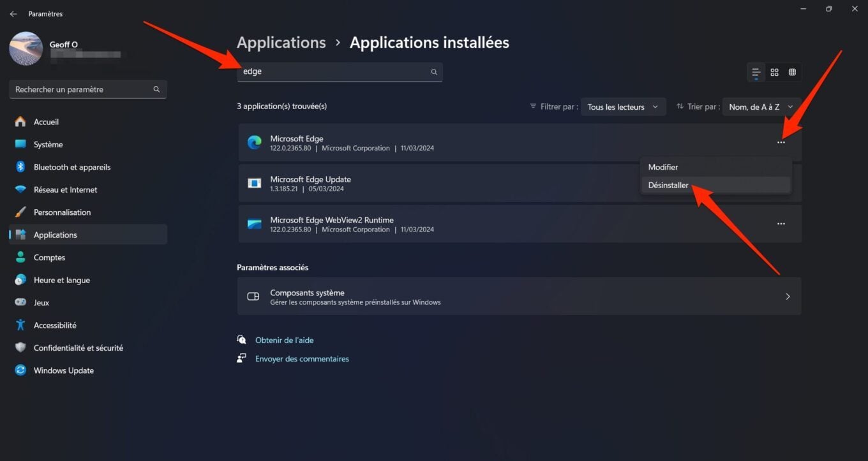
Task: Open Accueil in the sidebar
Action: [88, 122]
